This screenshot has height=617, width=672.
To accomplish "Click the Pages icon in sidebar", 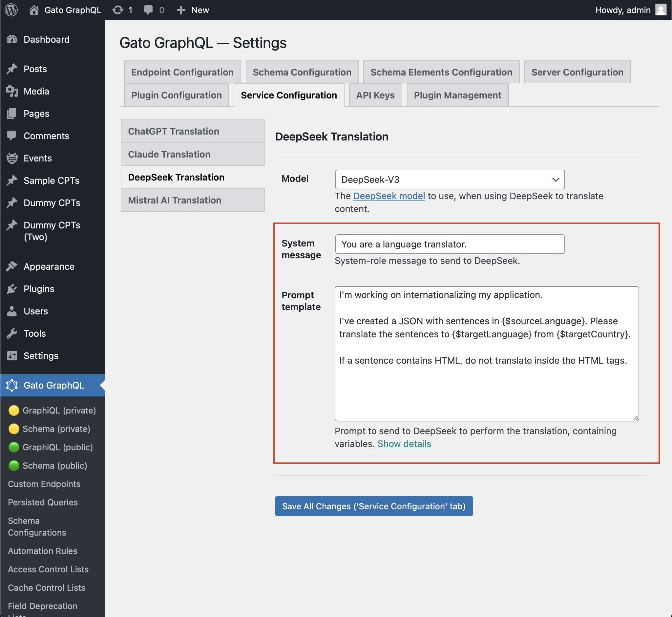I will click(12, 114).
